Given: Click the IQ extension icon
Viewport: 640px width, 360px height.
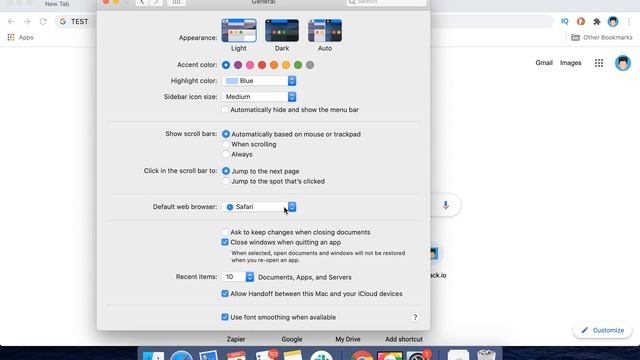Looking at the screenshot, I should click(x=564, y=22).
